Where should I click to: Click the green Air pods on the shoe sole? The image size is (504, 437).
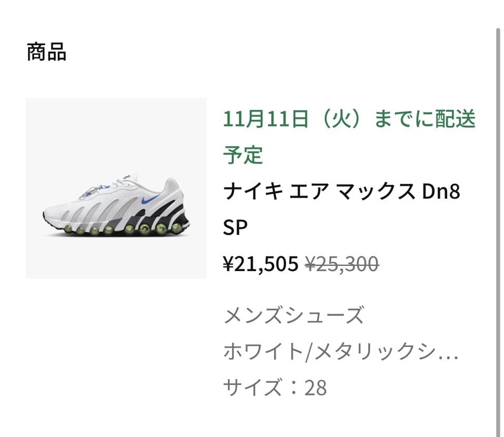click(128, 229)
